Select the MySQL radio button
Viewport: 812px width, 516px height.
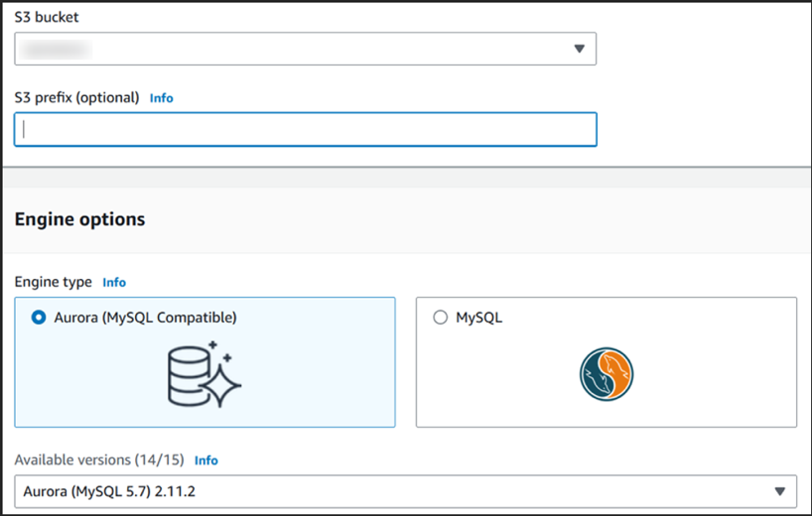point(440,318)
